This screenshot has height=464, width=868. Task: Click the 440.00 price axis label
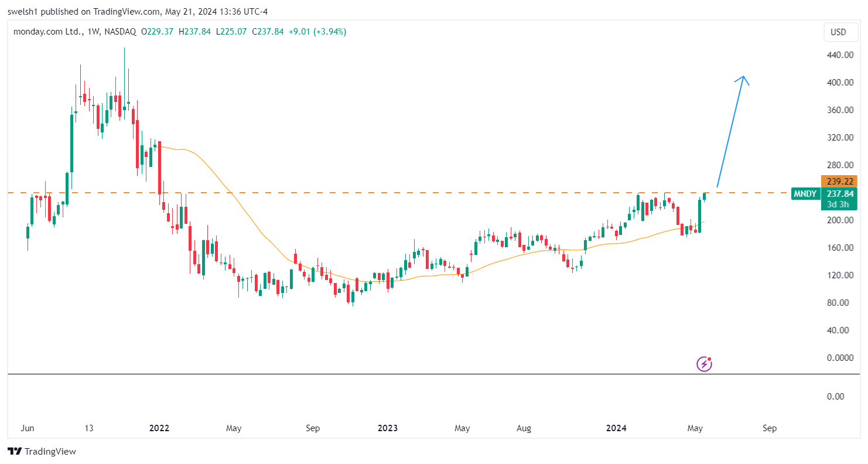click(x=839, y=55)
